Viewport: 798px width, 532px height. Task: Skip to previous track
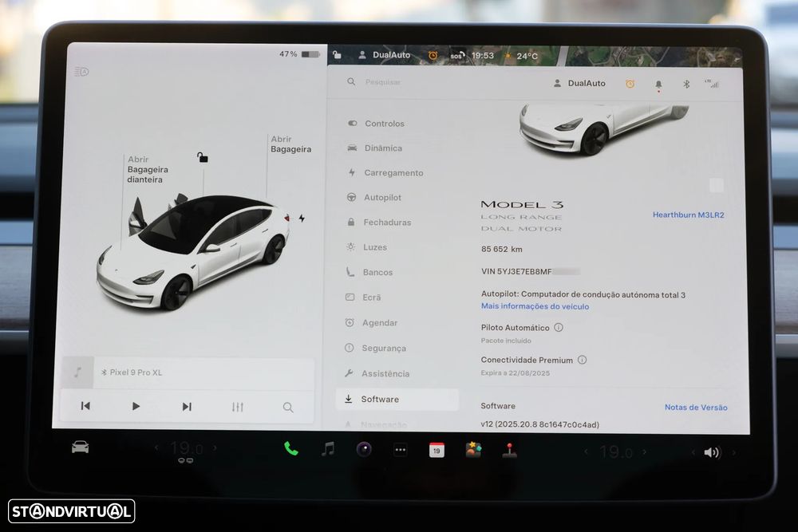click(x=85, y=406)
